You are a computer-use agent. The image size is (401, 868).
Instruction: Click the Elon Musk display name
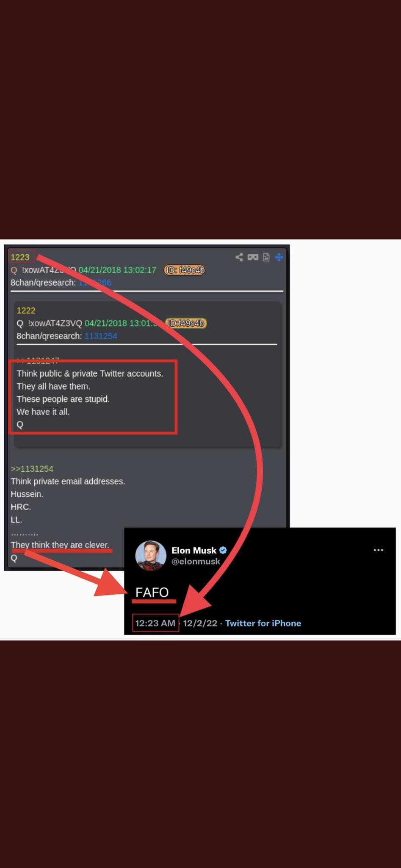coord(194,550)
